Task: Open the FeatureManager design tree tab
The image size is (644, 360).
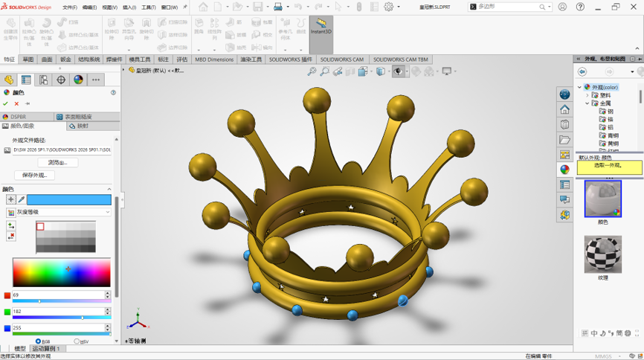Action: tap(9, 80)
